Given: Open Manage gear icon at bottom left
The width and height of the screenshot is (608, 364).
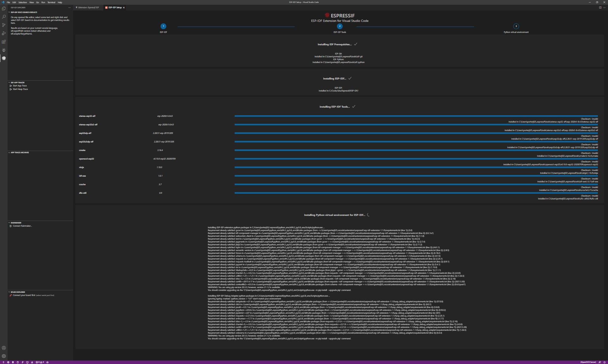Looking at the screenshot, I should [x=4, y=356].
